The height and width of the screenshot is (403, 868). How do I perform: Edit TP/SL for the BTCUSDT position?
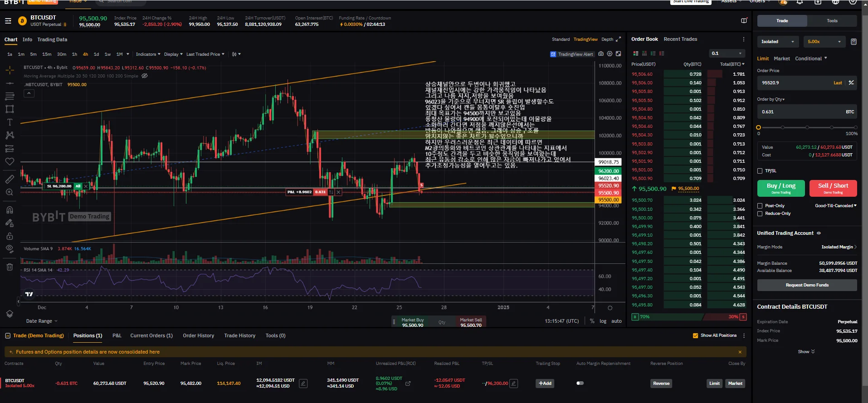[513, 384]
